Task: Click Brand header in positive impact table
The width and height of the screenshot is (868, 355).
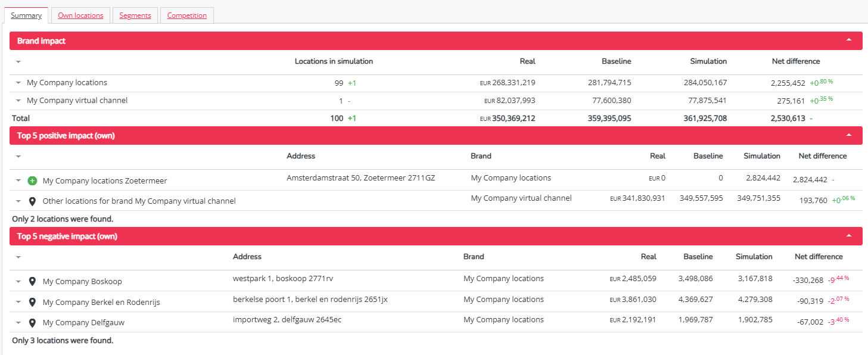Action: [x=481, y=156]
